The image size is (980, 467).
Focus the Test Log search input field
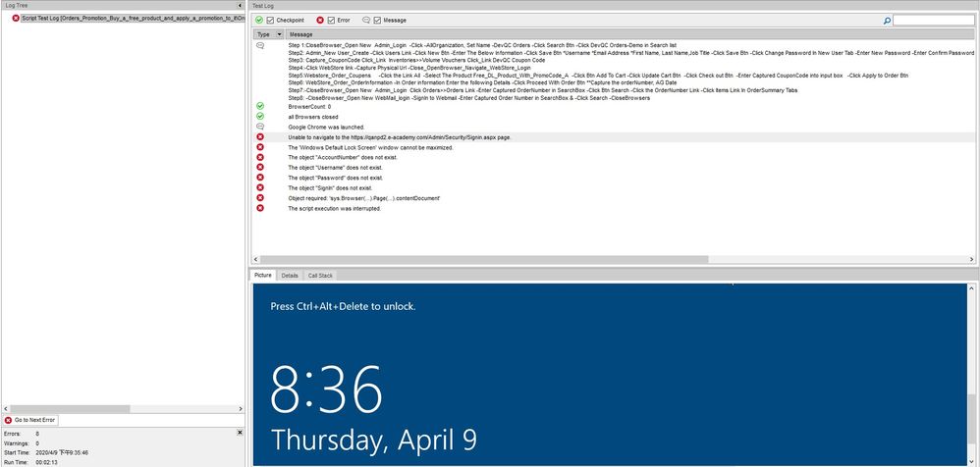(933, 21)
